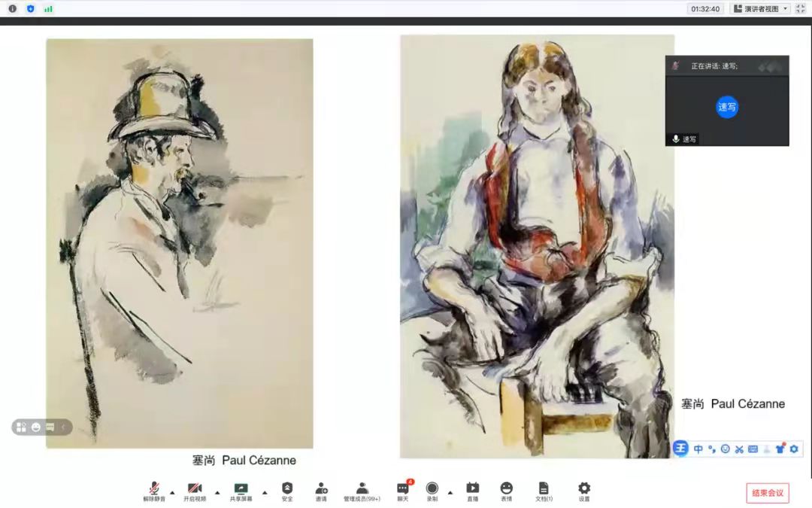
Task: Show meeting info via the (i) icon
Action: [x=13, y=9]
